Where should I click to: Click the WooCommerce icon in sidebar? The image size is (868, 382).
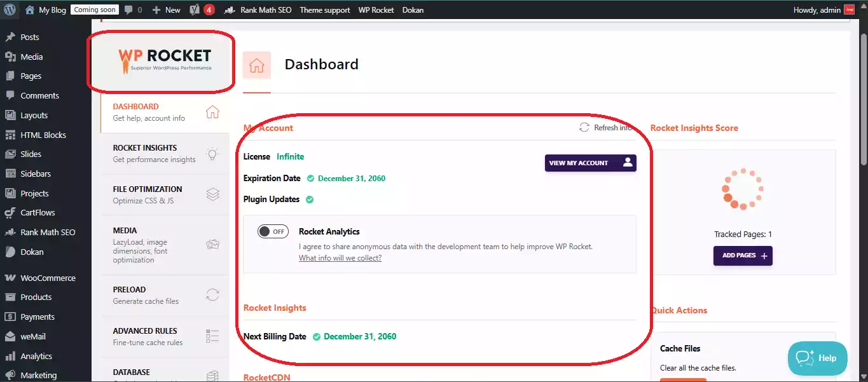10,278
